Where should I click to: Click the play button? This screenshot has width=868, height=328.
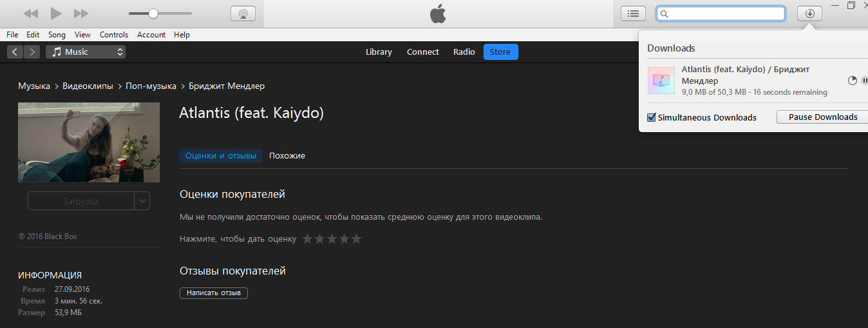(x=56, y=14)
